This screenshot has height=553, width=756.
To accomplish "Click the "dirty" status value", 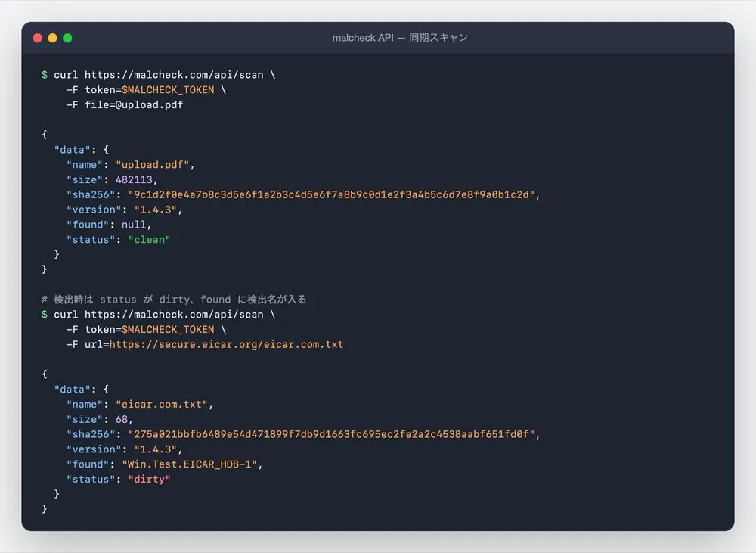I will coord(150,479).
